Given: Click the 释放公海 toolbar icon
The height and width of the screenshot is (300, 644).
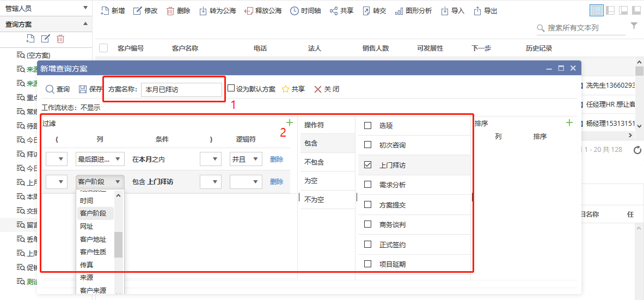Looking at the screenshot, I should coord(249,11).
